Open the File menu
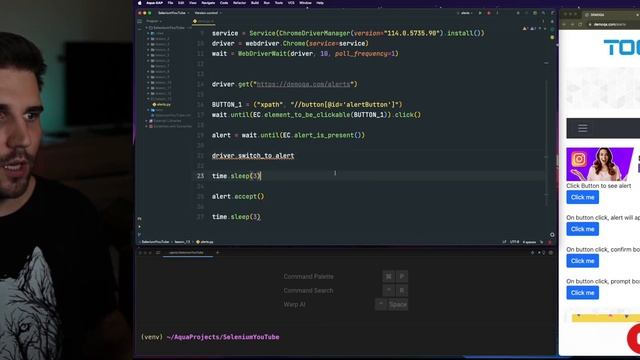Screen dimensions: 640x360 (170, 3)
